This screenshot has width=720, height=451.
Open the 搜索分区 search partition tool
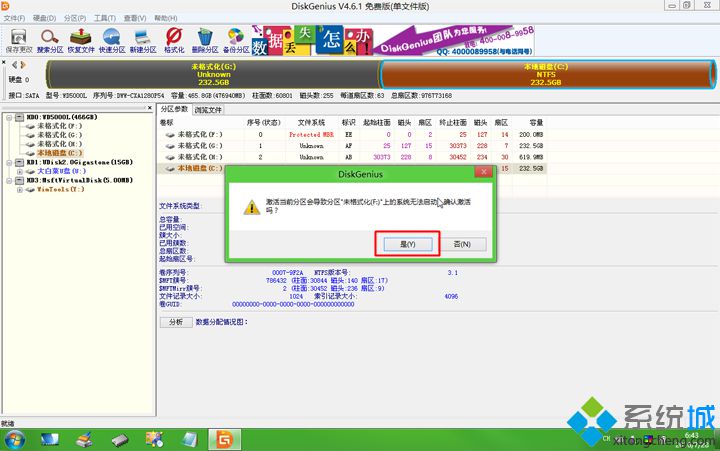[x=50, y=40]
